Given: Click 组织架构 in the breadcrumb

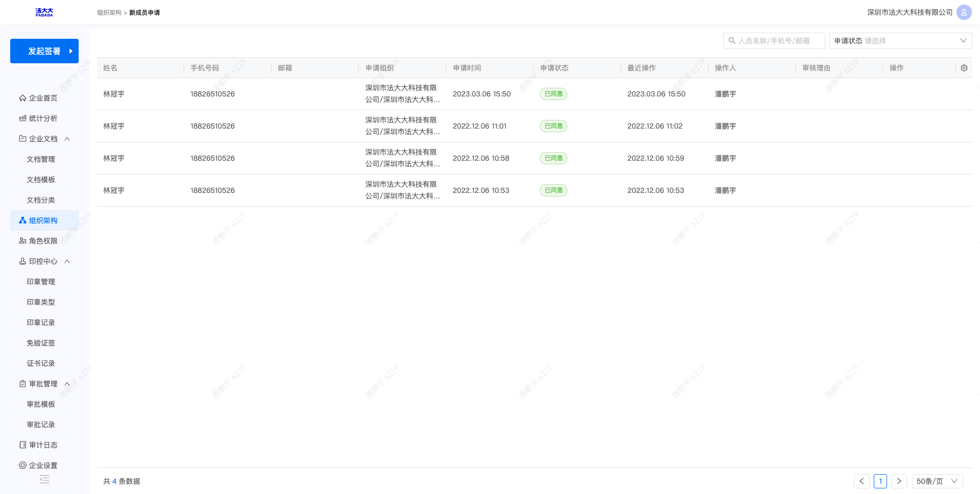Looking at the screenshot, I should pos(109,13).
